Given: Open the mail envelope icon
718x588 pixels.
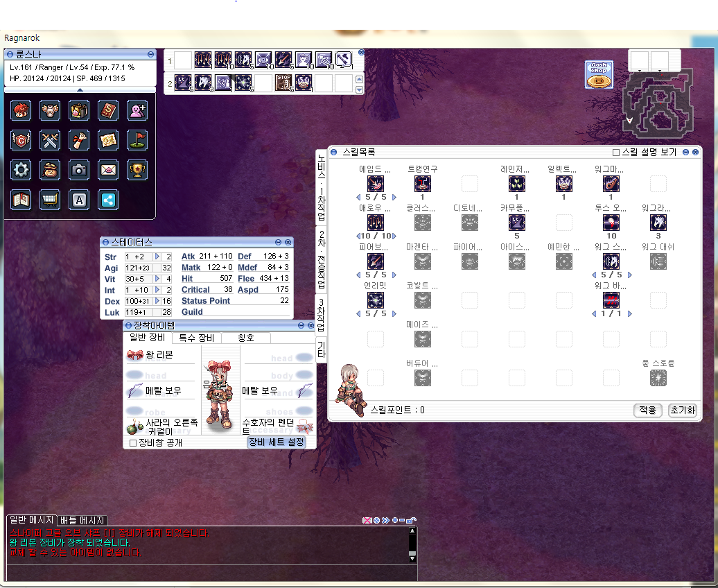Looking at the screenshot, I should tap(108, 170).
